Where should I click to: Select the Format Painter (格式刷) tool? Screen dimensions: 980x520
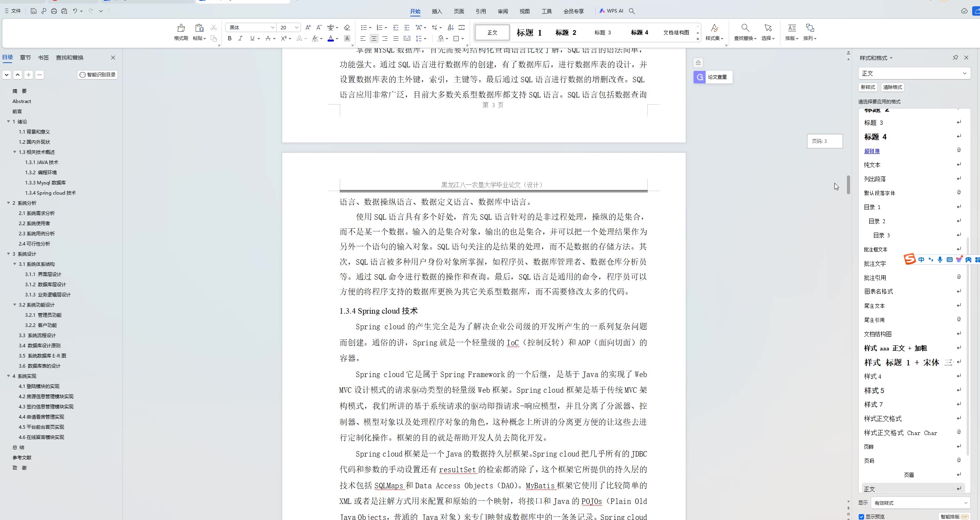pyautogui.click(x=181, y=32)
